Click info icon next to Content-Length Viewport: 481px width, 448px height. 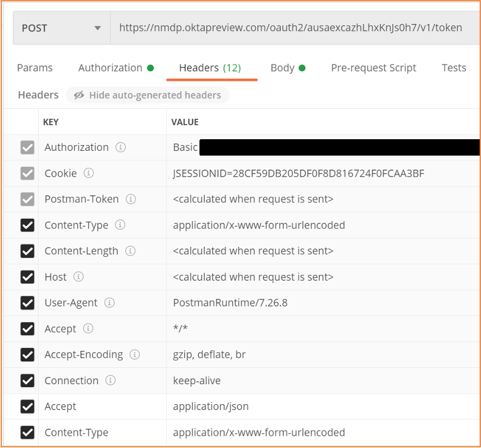click(x=130, y=251)
